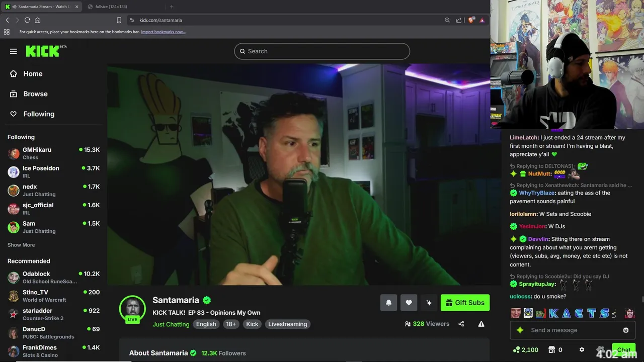Reload the page with the refresh icon
Image resolution: width=644 pixels, height=362 pixels.
click(x=27, y=20)
